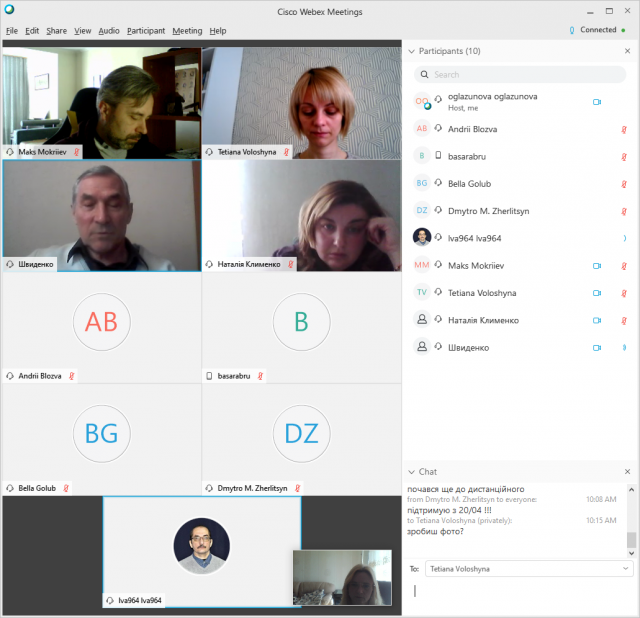Close the Participants panel
Viewport: 640px width, 618px height.
627,51
